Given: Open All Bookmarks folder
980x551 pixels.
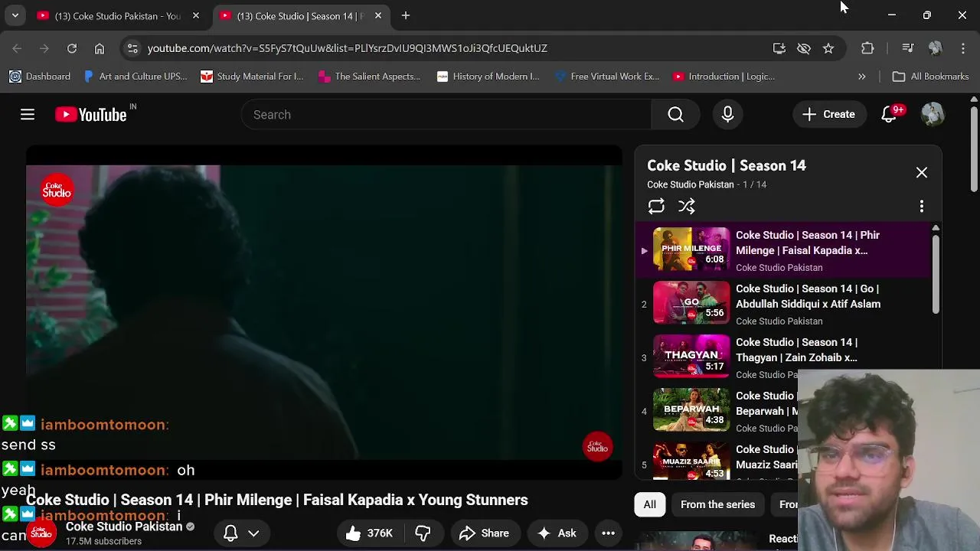Looking at the screenshot, I should pos(931,77).
